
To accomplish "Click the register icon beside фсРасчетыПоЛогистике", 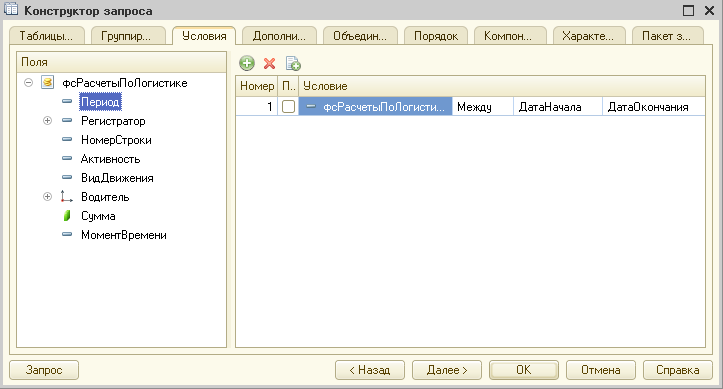I will (x=47, y=83).
